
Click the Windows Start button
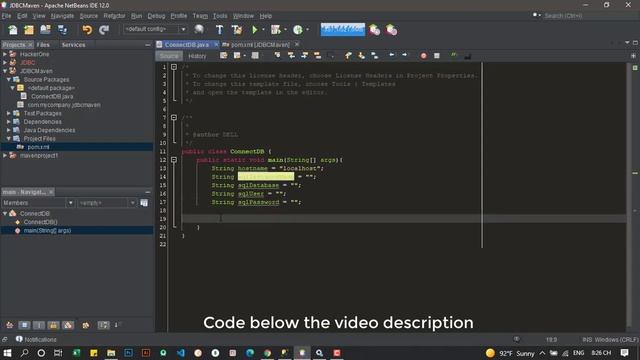tap(7, 353)
